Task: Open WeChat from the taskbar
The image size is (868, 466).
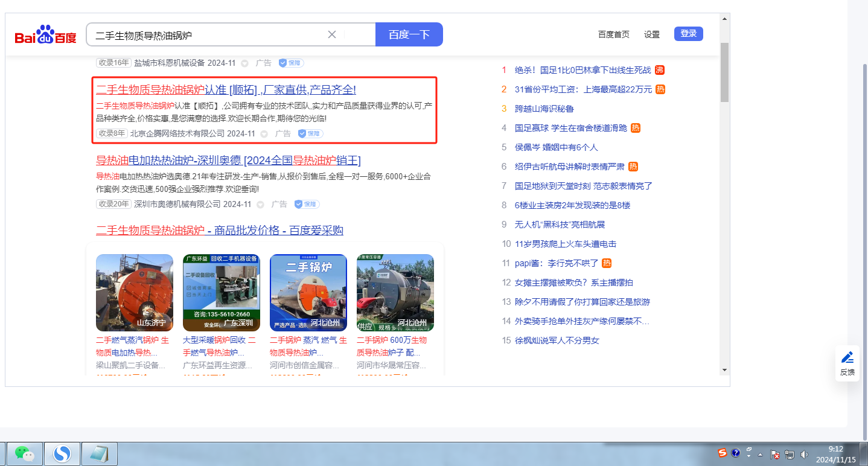Action: [25, 453]
